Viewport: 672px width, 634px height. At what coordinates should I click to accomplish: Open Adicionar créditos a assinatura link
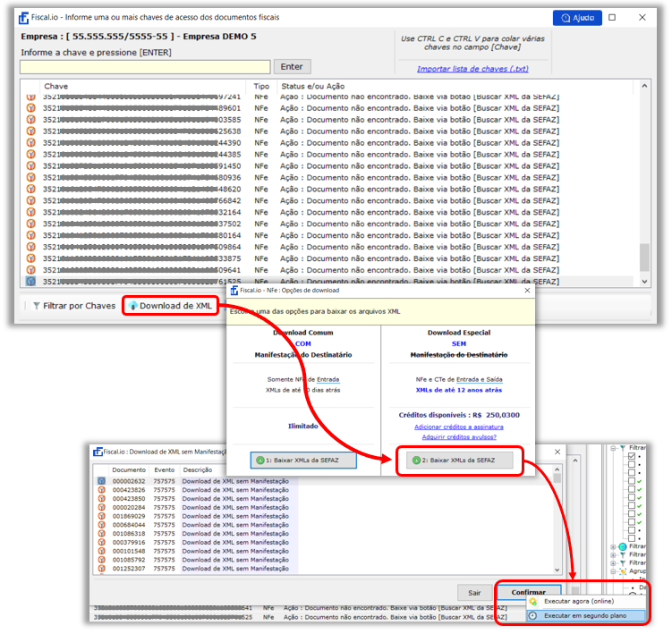(458, 427)
